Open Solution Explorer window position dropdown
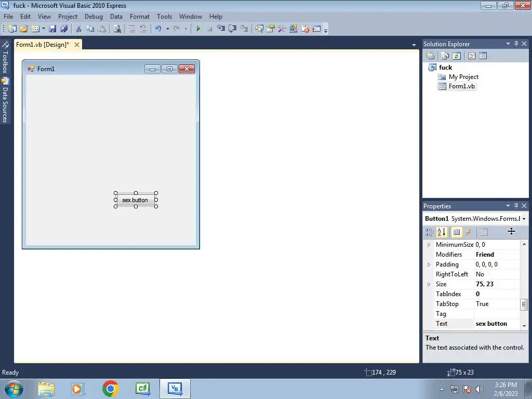Screen dimensions: 532x399 pos(508,44)
